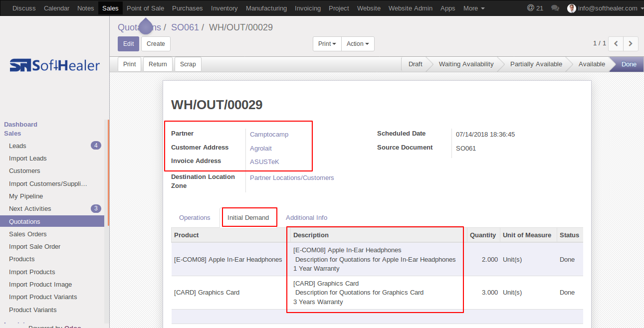644x328 pixels.
Task: Open Product Variants in the sidebar
Action: (52, 310)
